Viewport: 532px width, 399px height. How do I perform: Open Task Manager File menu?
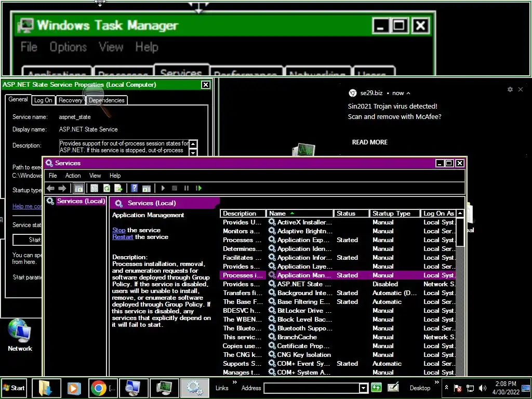click(x=29, y=47)
